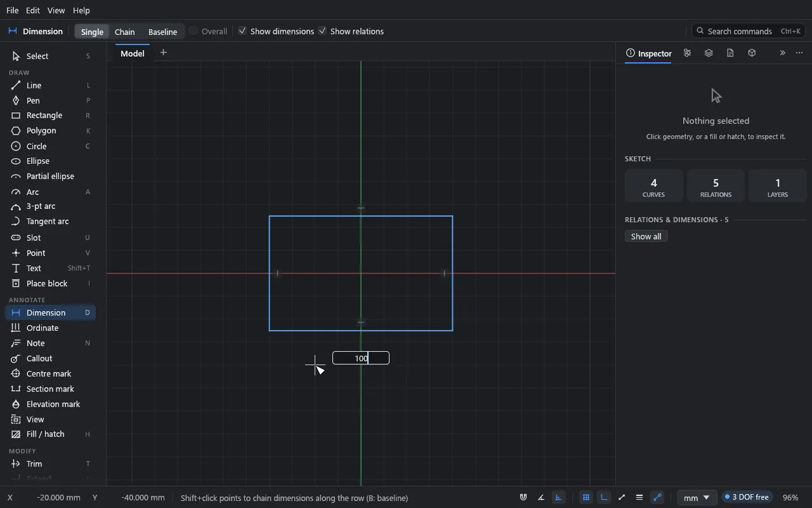Image resolution: width=812 pixels, height=508 pixels.
Task: Toggle grid display in status bar
Action: click(586, 498)
